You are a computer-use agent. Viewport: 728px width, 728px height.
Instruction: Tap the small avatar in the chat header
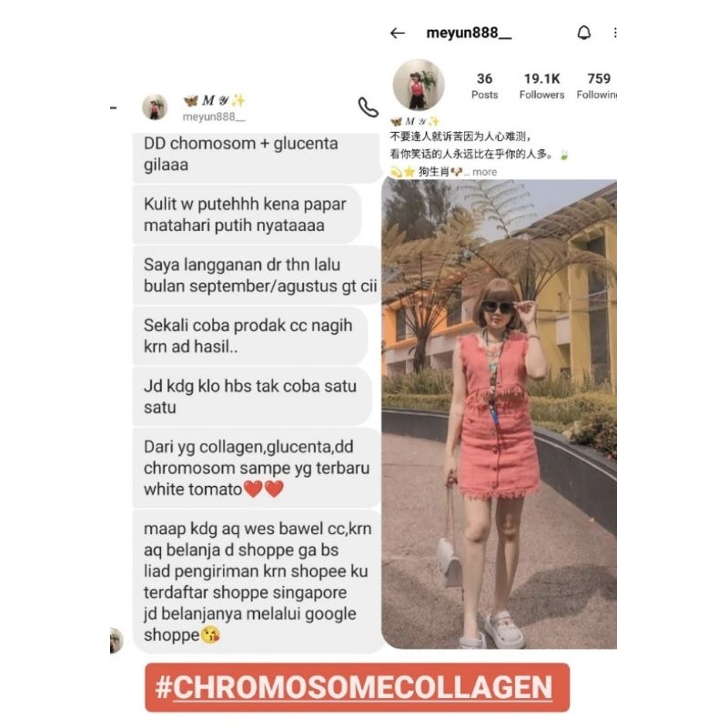[155, 107]
